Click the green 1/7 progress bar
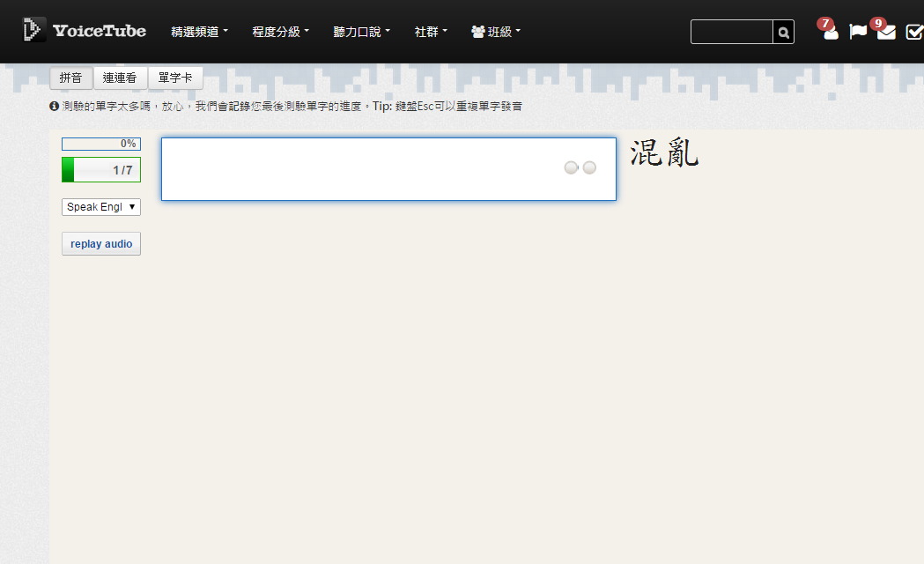 coord(100,169)
